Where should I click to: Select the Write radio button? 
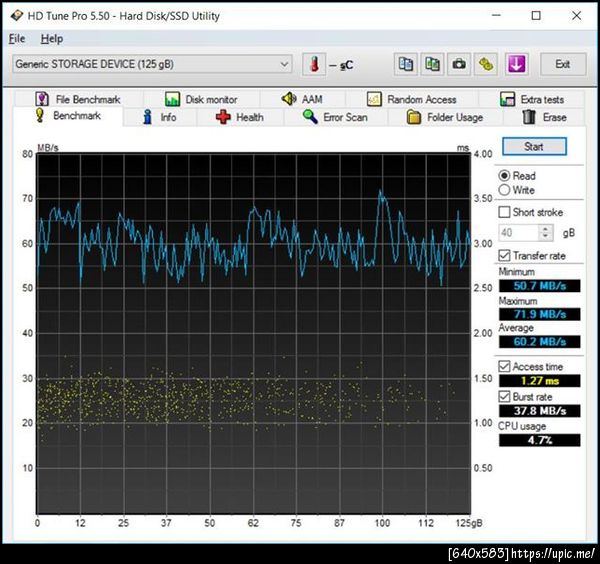[504, 190]
